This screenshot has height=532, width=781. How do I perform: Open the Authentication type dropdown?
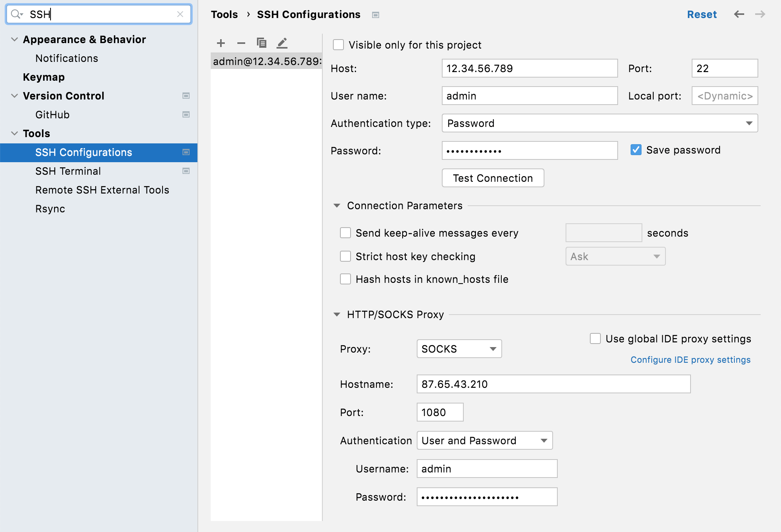[600, 123]
